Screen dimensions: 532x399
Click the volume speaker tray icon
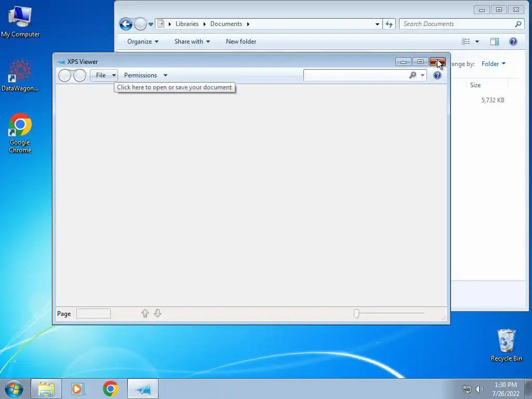[x=480, y=389]
